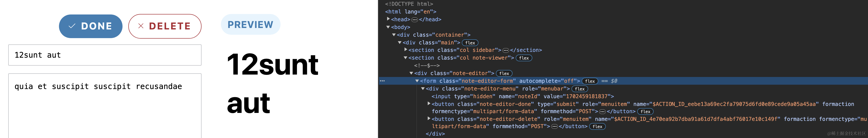Click the checkmark icon in DONE button

click(x=72, y=26)
